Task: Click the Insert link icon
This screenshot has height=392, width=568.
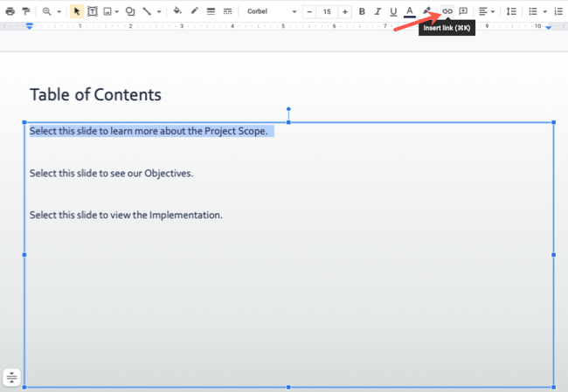Action: click(x=446, y=11)
